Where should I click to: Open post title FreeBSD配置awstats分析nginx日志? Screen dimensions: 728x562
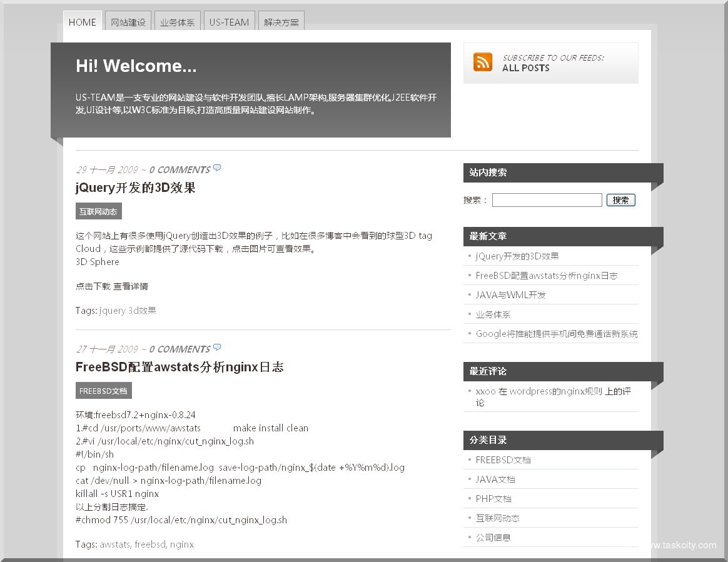click(179, 368)
